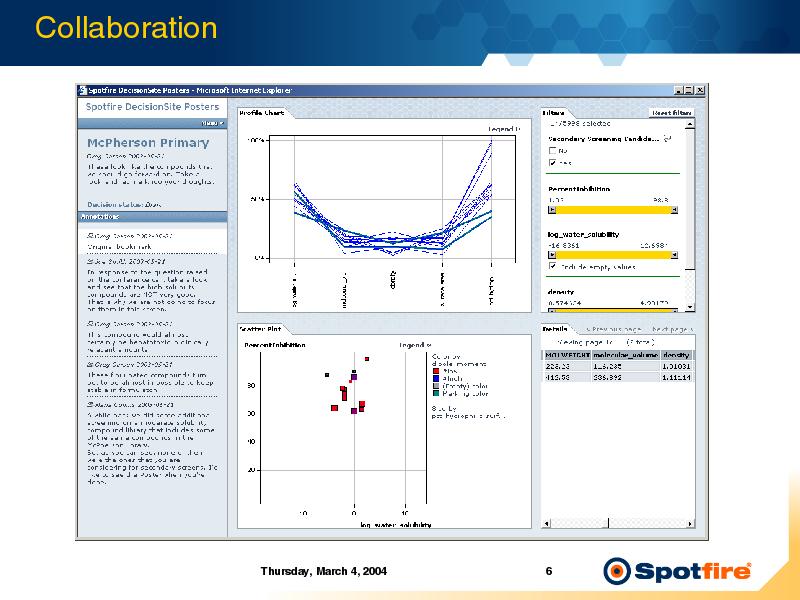Image resolution: width=800 pixels, height=600 pixels.
Task: Click the Thursday, March 4, 2004 date text
Action: (323, 571)
